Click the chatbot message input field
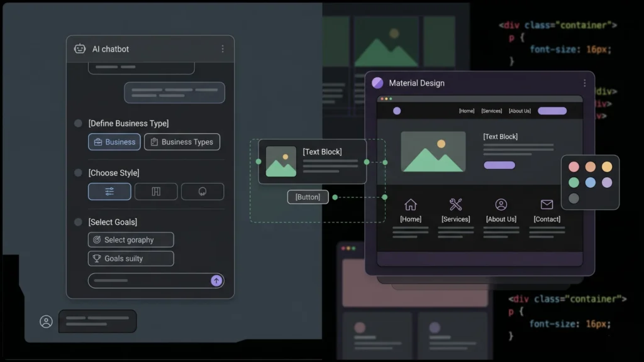Viewport: 644px width, 362px height. (145, 280)
